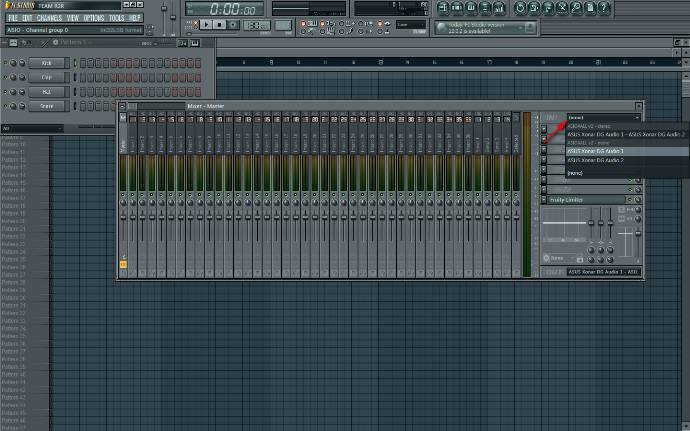Click the Clap channel button
The height and width of the screenshot is (431, 690).
47,77
